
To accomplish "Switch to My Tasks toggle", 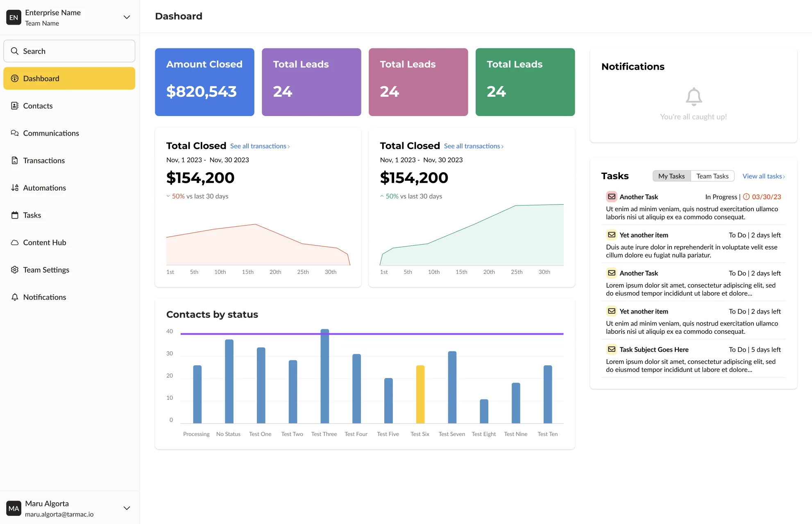I will [x=671, y=176].
